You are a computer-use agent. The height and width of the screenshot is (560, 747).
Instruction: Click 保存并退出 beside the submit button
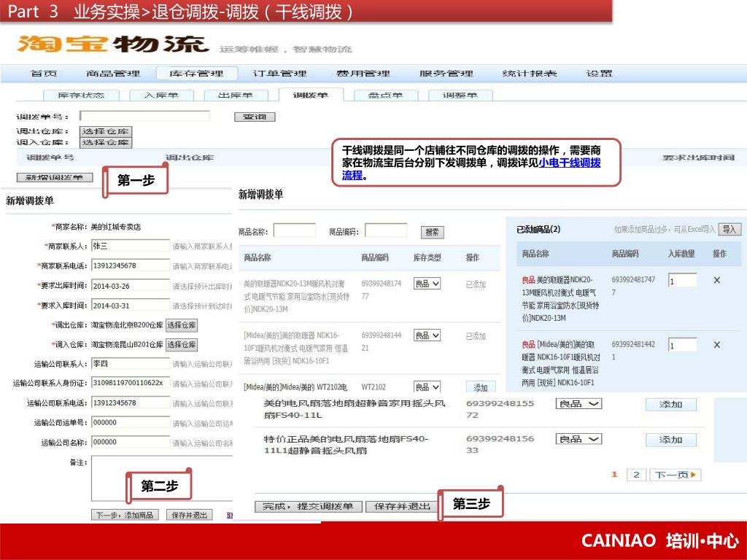point(402,506)
